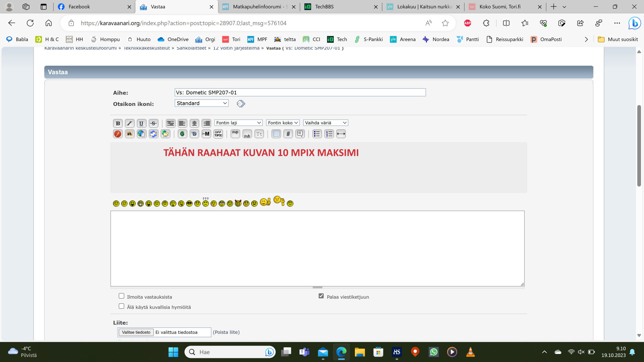
Task: Open Fontin laji dropdown
Action: tap(238, 123)
